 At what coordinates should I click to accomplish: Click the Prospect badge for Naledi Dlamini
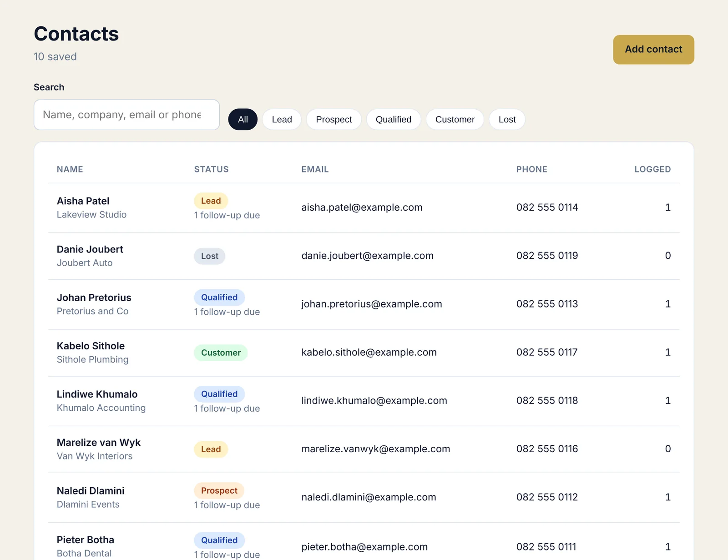(x=219, y=490)
